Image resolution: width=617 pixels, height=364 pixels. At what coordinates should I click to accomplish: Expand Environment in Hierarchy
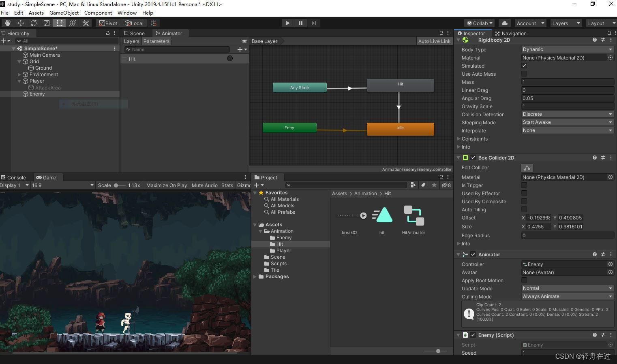pos(19,75)
